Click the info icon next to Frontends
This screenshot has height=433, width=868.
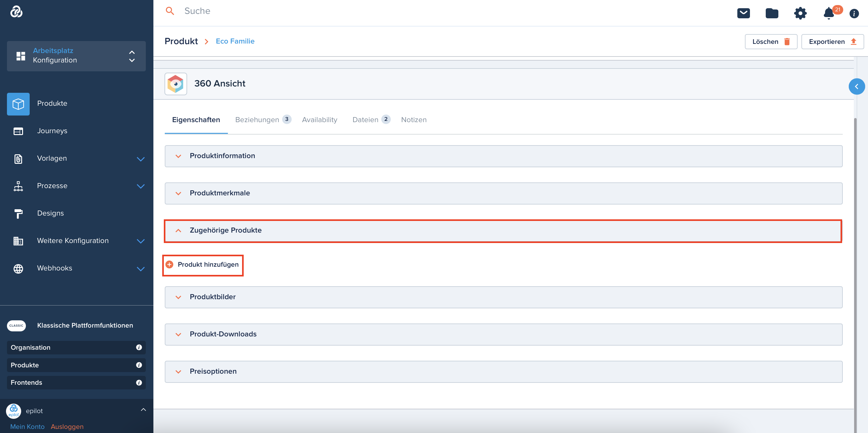(x=139, y=383)
